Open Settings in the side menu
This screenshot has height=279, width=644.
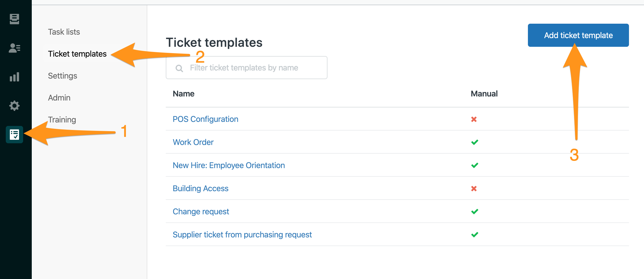click(x=62, y=76)
